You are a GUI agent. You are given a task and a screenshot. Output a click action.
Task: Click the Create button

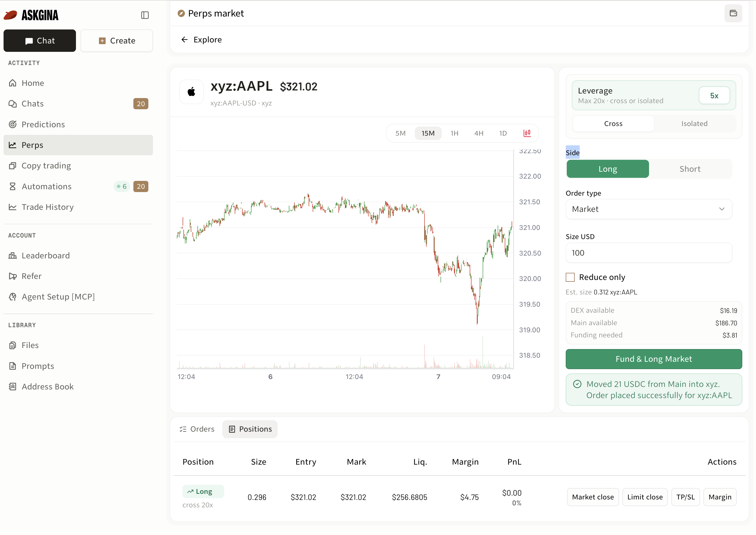[x=117, y=41]
